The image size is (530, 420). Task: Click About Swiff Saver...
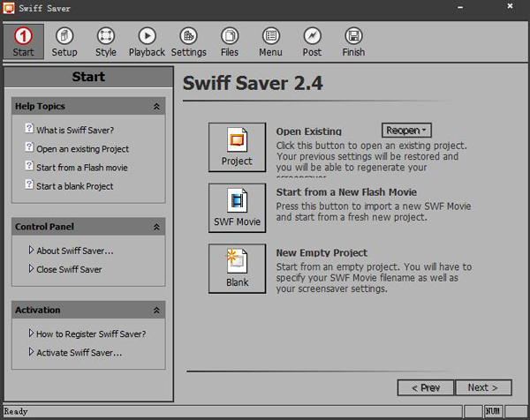75,251
